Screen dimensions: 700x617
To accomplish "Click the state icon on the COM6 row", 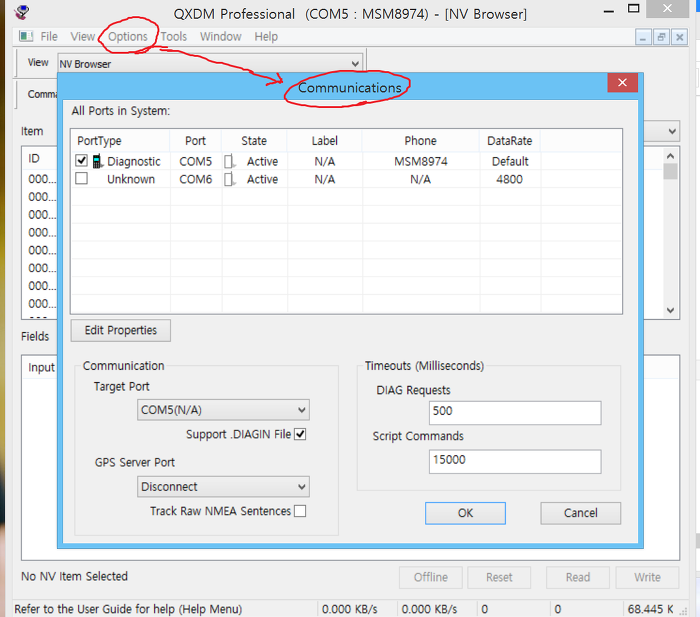I will (x=229, y=179).
